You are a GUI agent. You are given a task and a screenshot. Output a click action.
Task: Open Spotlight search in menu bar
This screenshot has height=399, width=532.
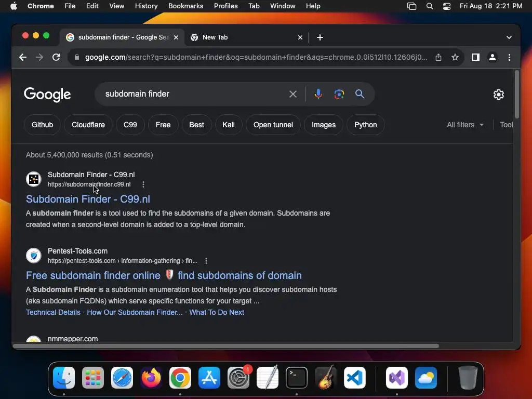pos(430,6)
